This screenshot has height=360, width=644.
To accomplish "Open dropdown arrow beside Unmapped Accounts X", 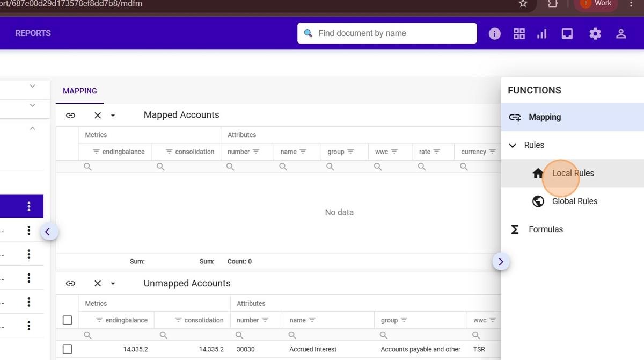I will pyautogui.click(x=113, y=284).
